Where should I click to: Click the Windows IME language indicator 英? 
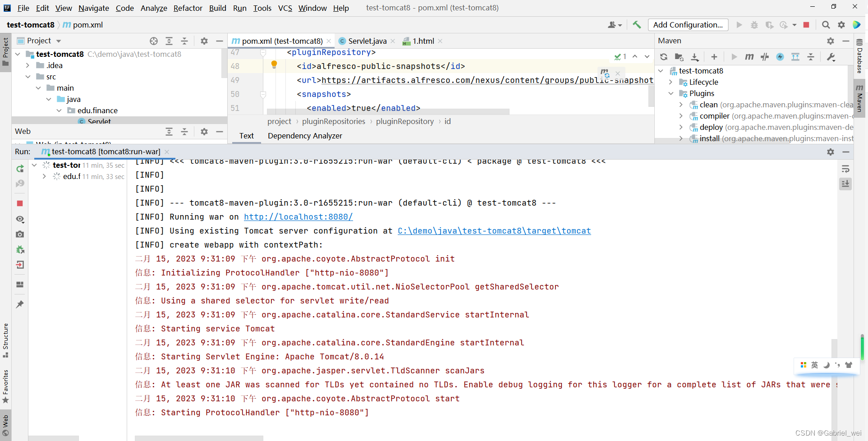tap(814, 365)
